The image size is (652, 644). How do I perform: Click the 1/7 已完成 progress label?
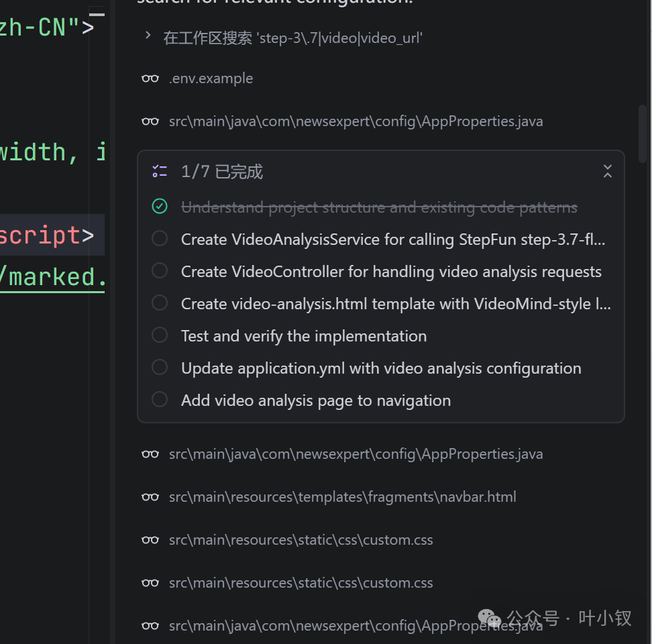point(222,172)
